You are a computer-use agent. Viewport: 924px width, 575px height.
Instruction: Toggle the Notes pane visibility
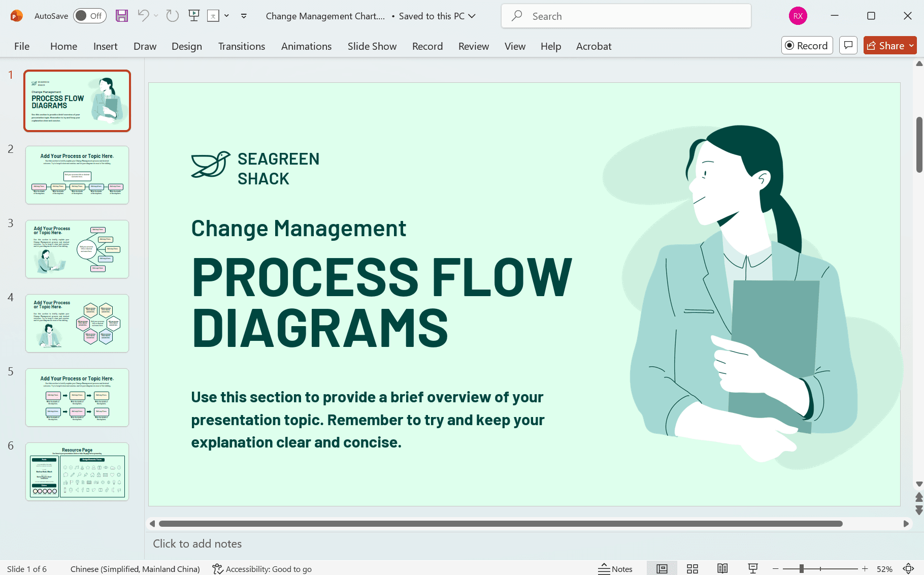(616, 568)
